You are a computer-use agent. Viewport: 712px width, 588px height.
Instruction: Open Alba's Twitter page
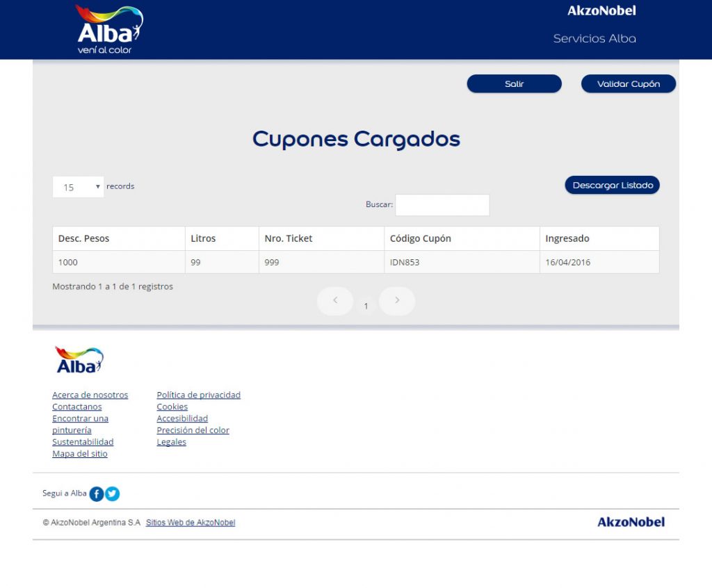[x=112, y=493]
